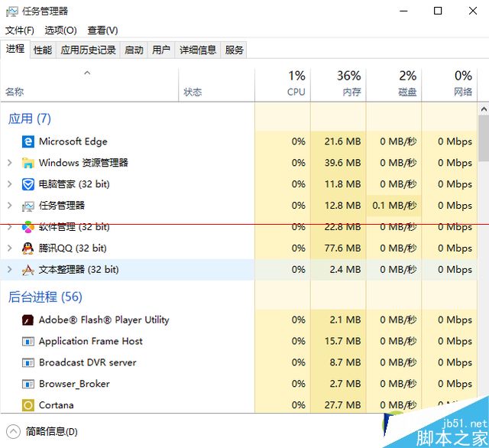Expand the 腾讯QQ process tree
This screenshot has width=489, height=448.
pyautogui.click(x=9, y=248)
